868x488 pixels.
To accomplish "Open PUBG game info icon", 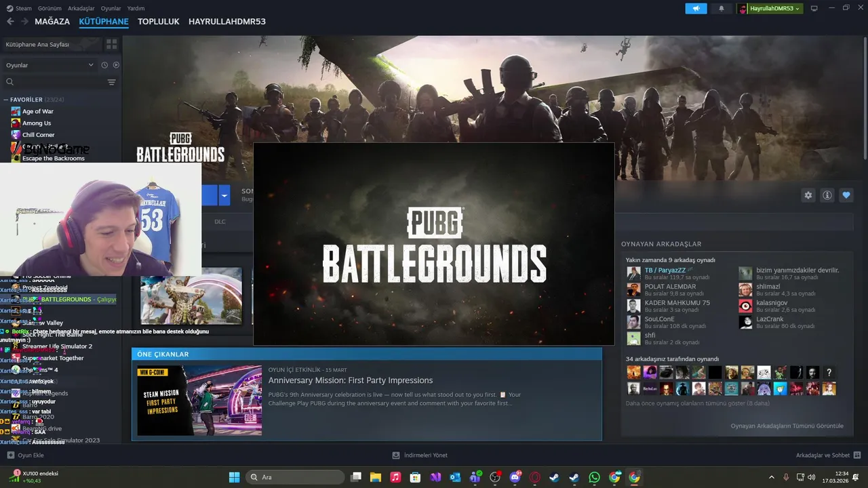I will [x=827, y=195].
